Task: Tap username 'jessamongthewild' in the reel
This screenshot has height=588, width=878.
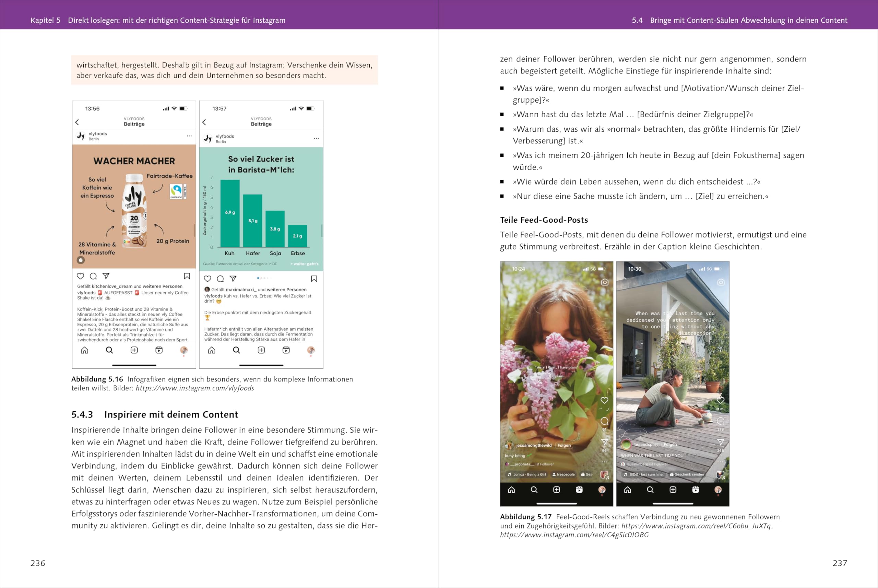Action: pyautogui.click(x=534, y=446)
